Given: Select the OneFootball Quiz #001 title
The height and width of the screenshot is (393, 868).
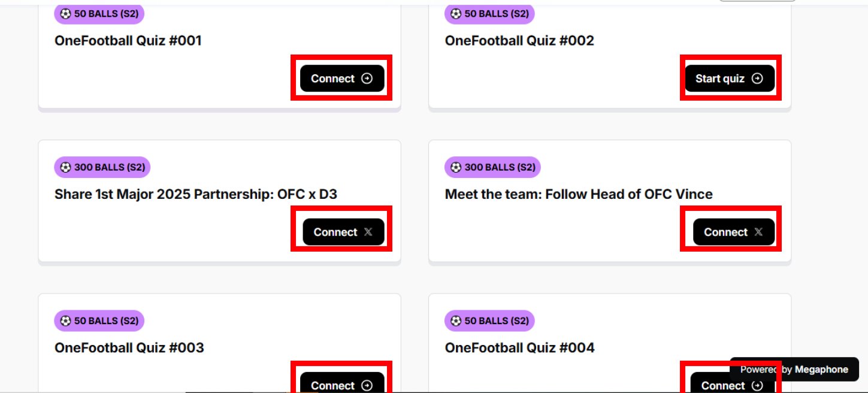Looking at the screenshot, I should coord(128,41).
